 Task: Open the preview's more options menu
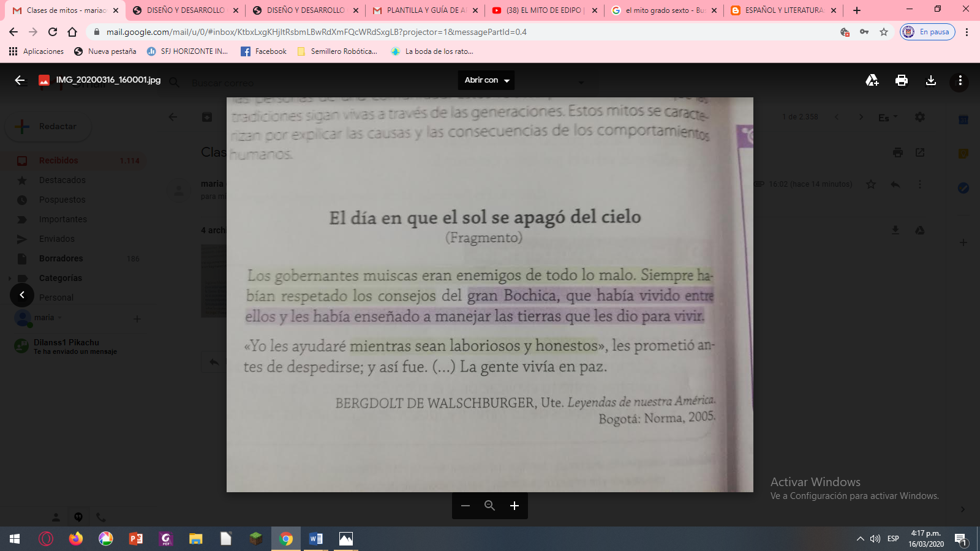(x=960, y=80)
